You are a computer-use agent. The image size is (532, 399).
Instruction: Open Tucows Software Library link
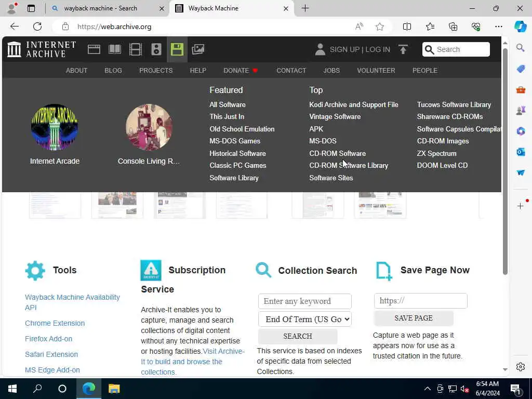pos(454,104)
